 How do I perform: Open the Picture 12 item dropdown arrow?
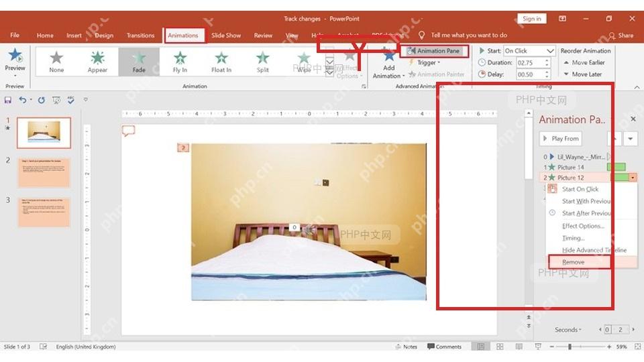coord(633,178)
